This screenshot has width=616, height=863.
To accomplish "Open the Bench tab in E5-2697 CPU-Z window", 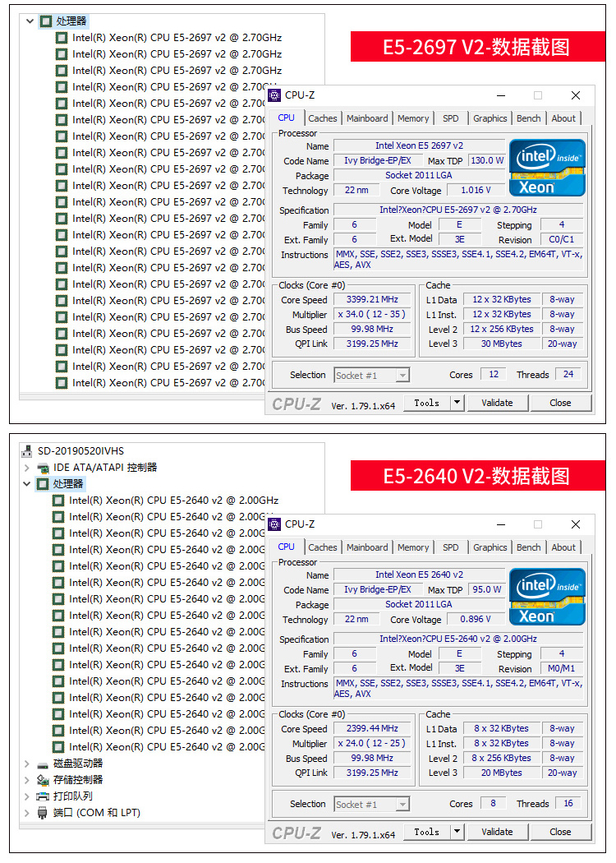I will click(x=529, y=118).
